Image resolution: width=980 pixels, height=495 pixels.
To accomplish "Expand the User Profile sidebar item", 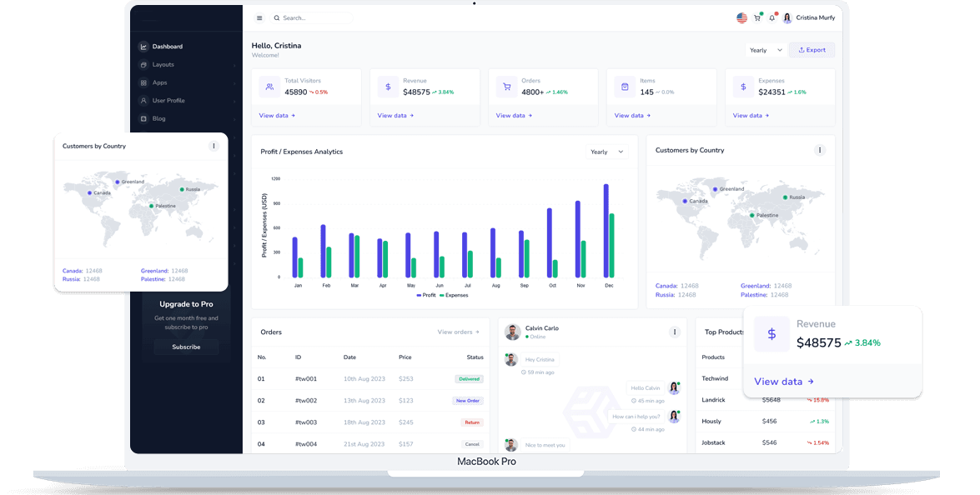I will pos(167,100).
